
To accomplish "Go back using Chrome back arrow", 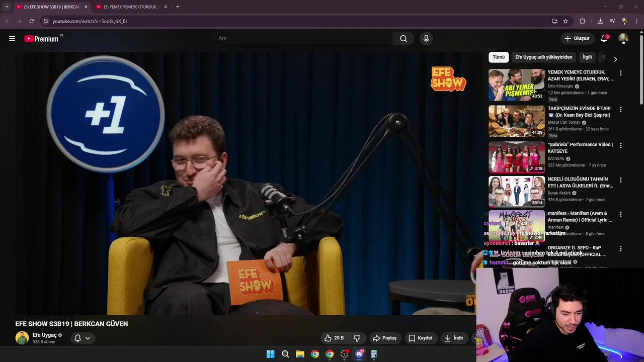I will tap(7, 21).
